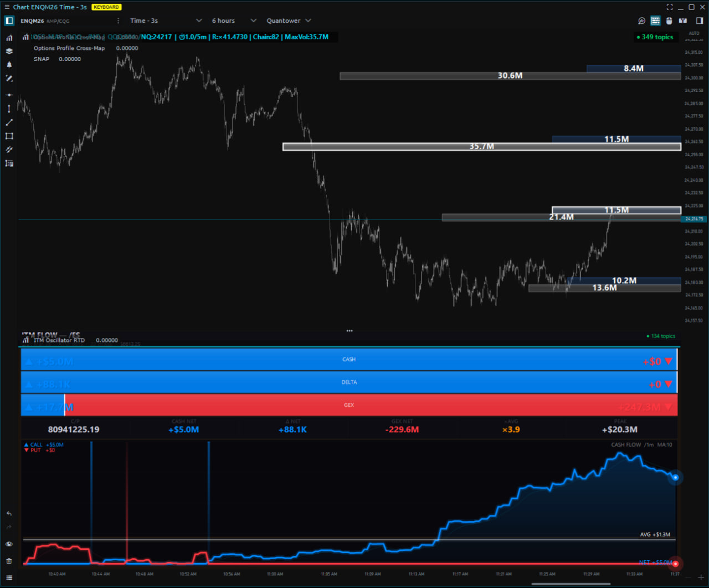
Task: Open the three-dot symbol options menu
Action: pyautogui.click(x=118, y=21)
